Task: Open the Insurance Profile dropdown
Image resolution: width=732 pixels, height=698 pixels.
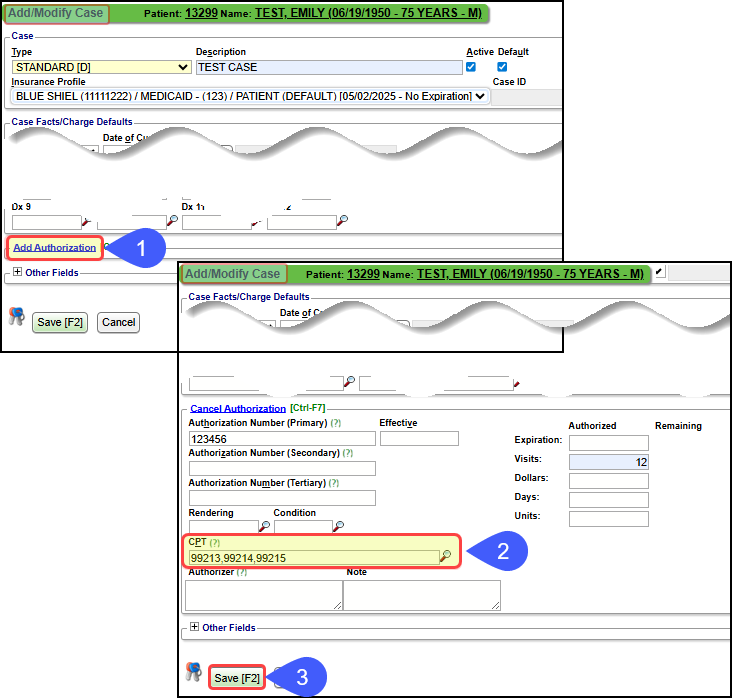Action: tap(251, 96)
